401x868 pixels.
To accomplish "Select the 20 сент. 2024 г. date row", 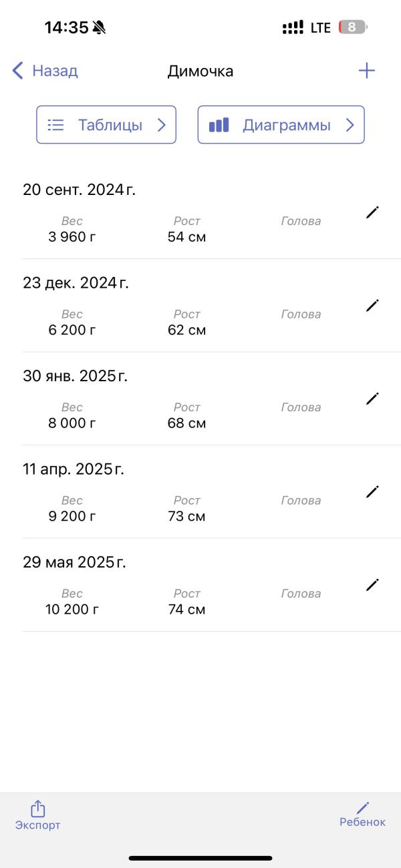I will point(79,190).
